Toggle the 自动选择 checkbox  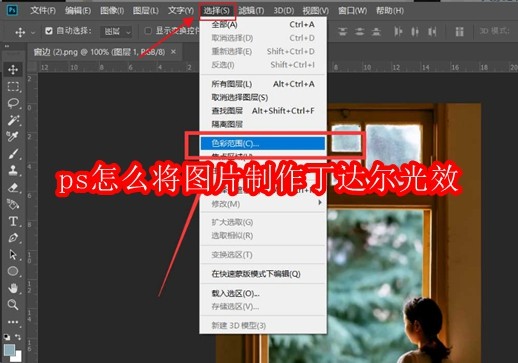tap(49, 31)
